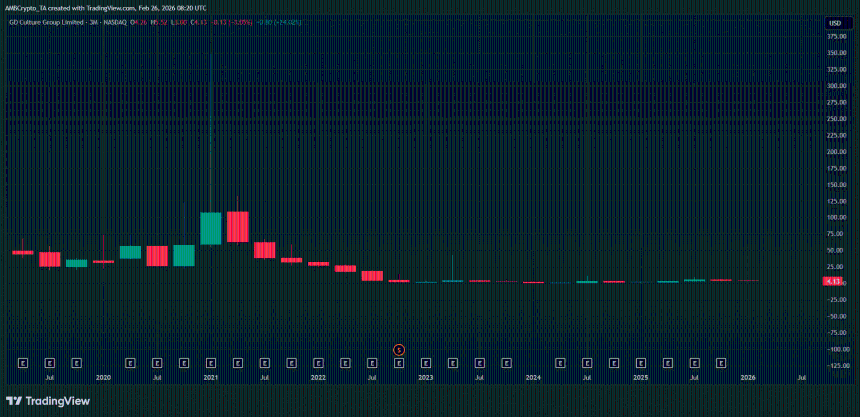Click the earnings 'E' marker above the 2021 label
This screenshot has height=417, width=860.
tap(211, 363)
